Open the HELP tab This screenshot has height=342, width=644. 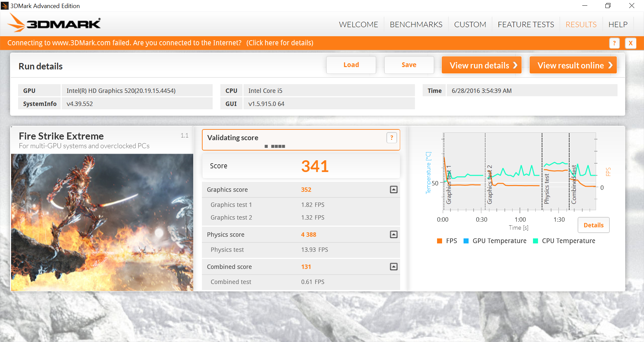pos(618,24)
